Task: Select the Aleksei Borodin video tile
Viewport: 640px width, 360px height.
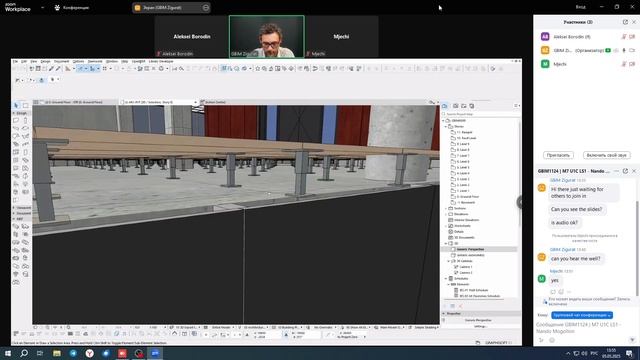Action: point(191,36)
